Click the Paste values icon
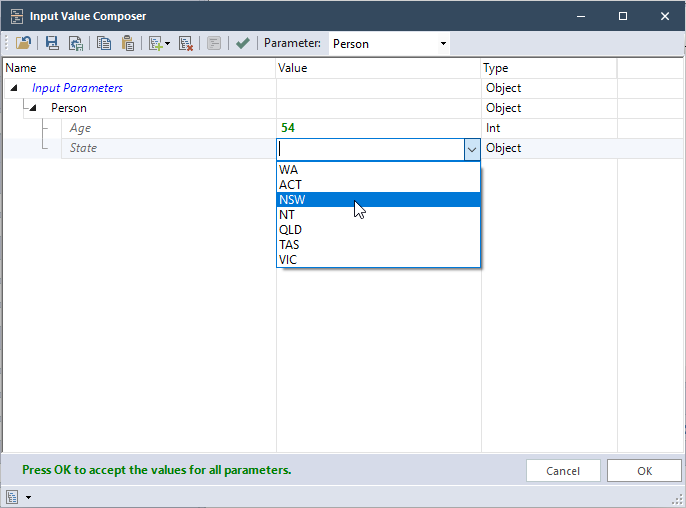686x508 pixels. click(128, 43)
